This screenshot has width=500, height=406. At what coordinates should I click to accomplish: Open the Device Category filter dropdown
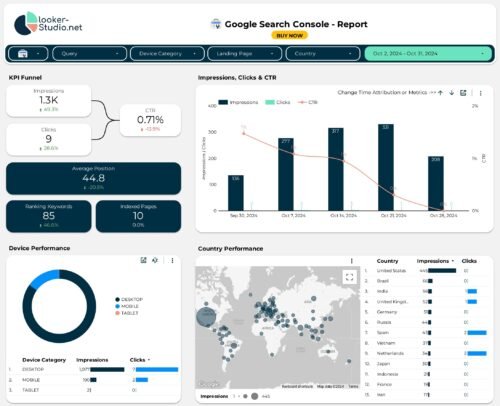click(x=167, y=54)
